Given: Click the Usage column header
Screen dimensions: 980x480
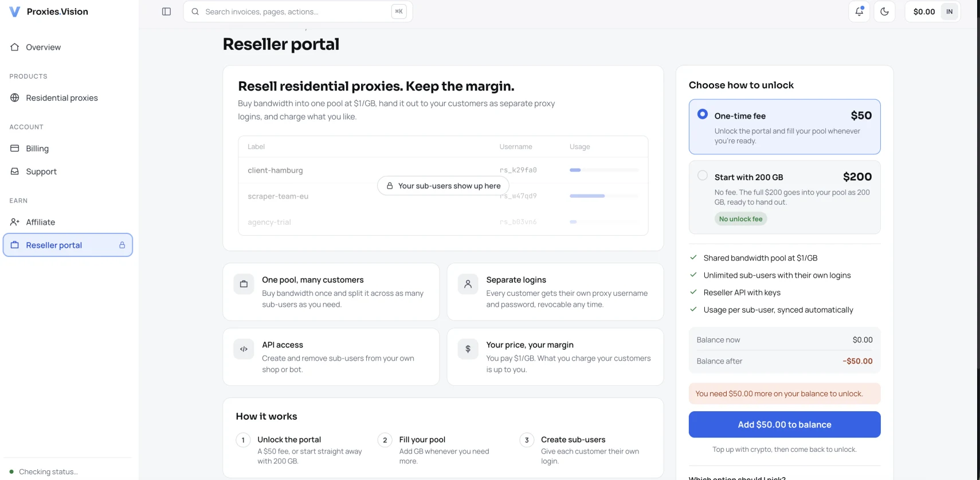Looking at the screenshot, I should tap(580, 147).
